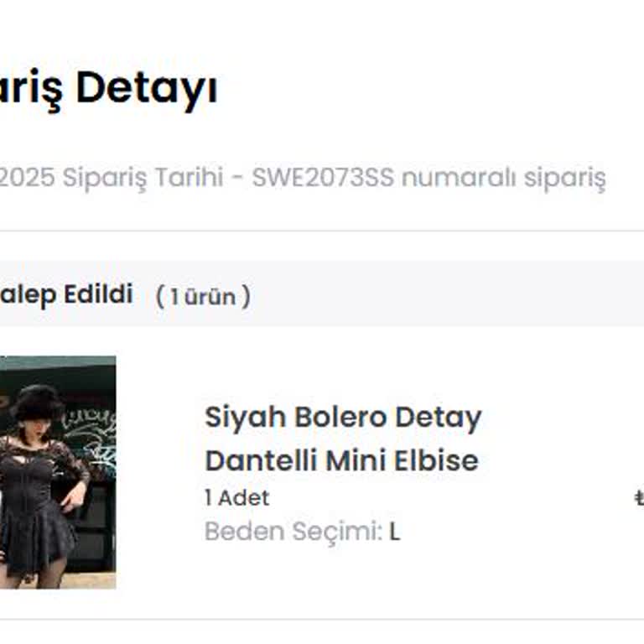This screenshot has width=644, height=644.
Task: Click the order number SWE2073SS
Action: [x=323, y=179]
